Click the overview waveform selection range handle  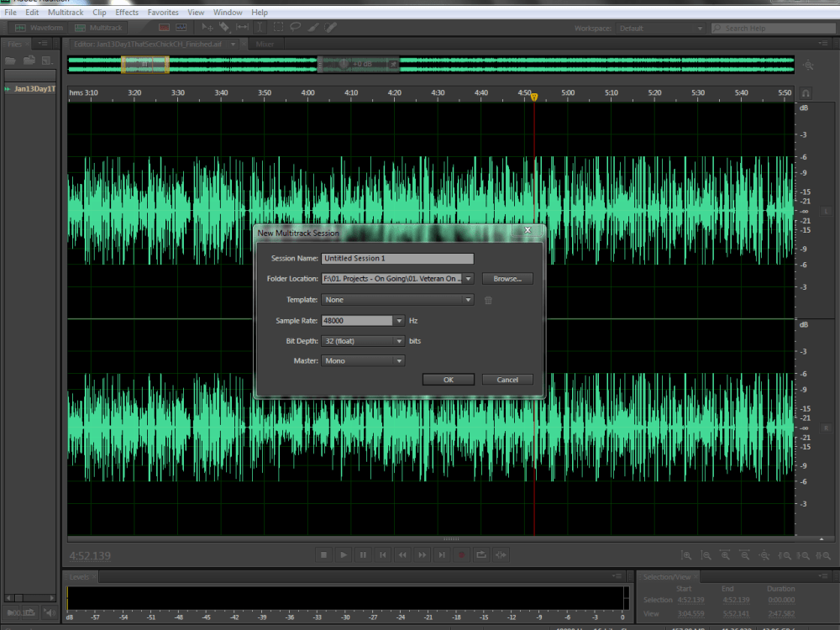[x=144, y=65]
